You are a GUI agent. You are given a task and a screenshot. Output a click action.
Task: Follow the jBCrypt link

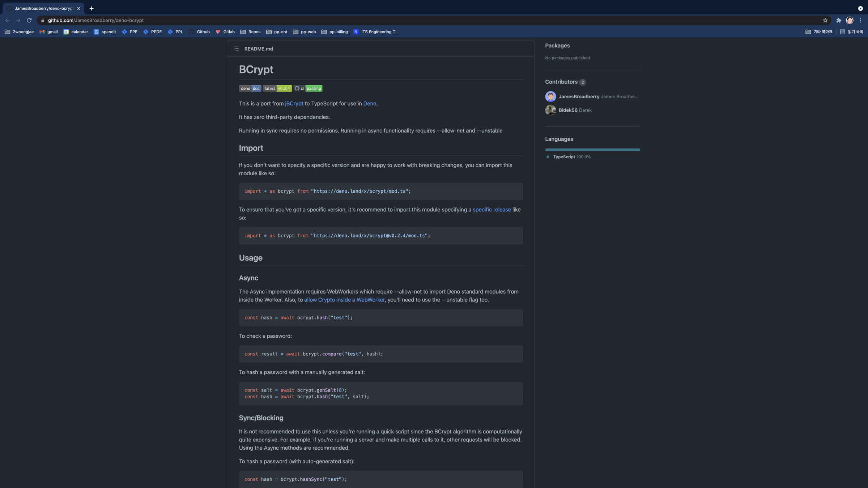pyautogui.click(x=294, y=104)
